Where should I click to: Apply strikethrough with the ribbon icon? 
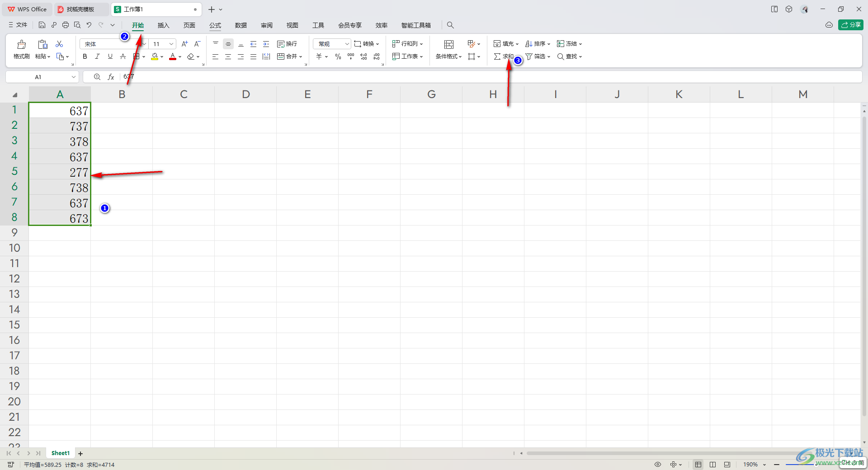pyautogui.click(x=123, y=56)
